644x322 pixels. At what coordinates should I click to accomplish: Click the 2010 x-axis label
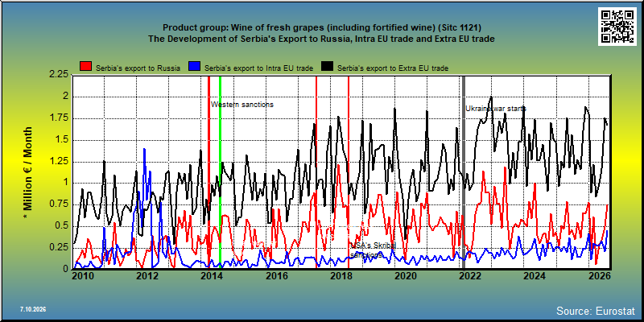83,275
